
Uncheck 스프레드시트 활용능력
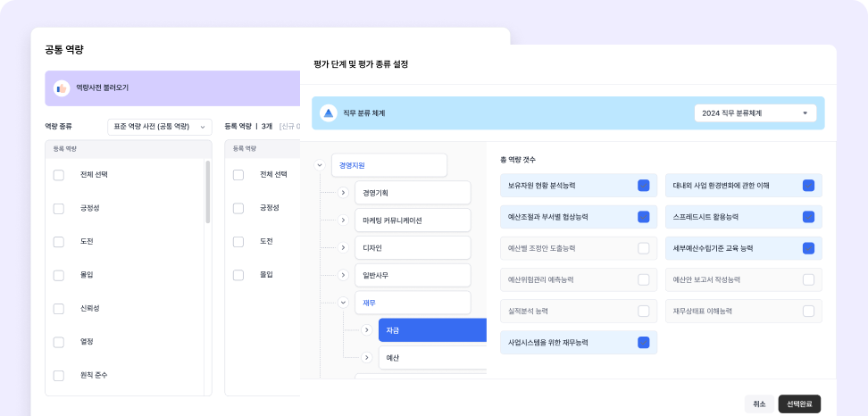(808, 217)
